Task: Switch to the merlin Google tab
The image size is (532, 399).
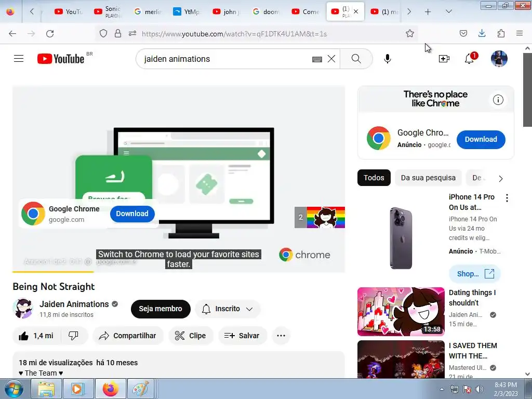Action: [148, 12]
